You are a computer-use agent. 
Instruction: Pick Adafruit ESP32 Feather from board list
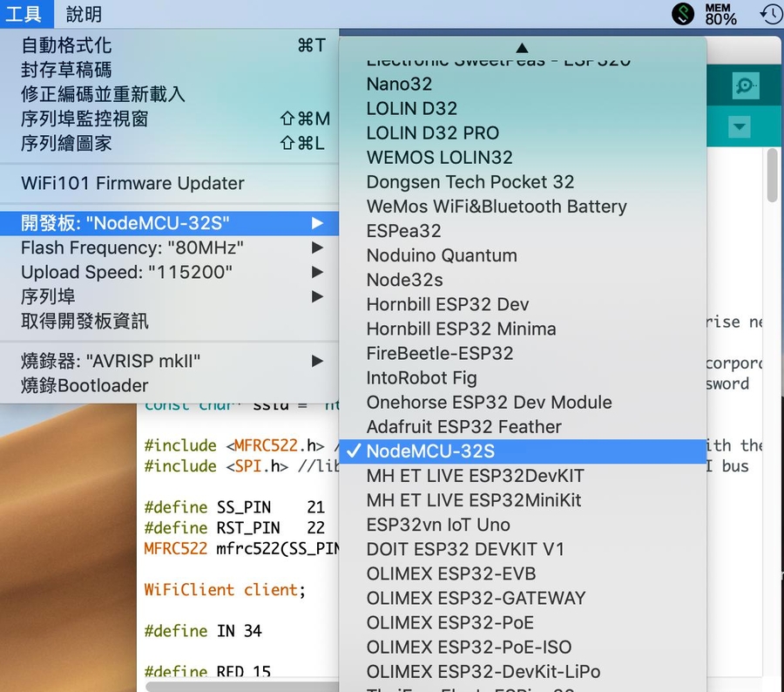pos(463,427)
